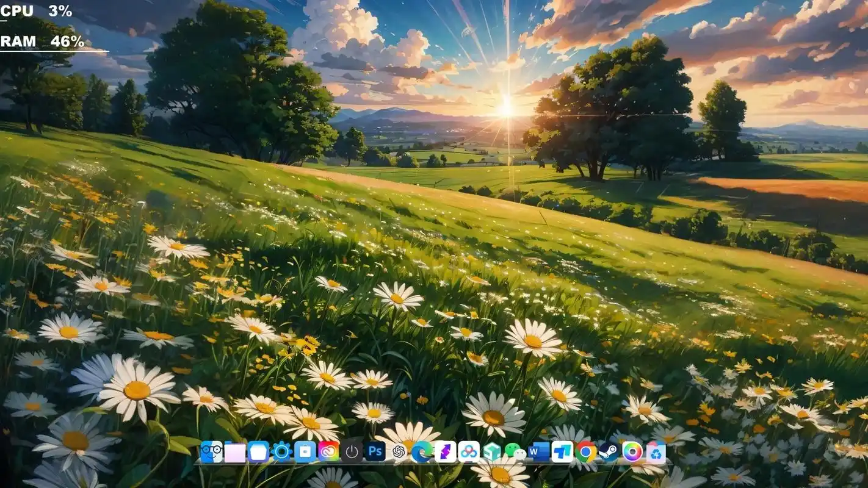
Task: Launch Adobe Creative Cloud from the dock
Action: (x=328, y=452)
